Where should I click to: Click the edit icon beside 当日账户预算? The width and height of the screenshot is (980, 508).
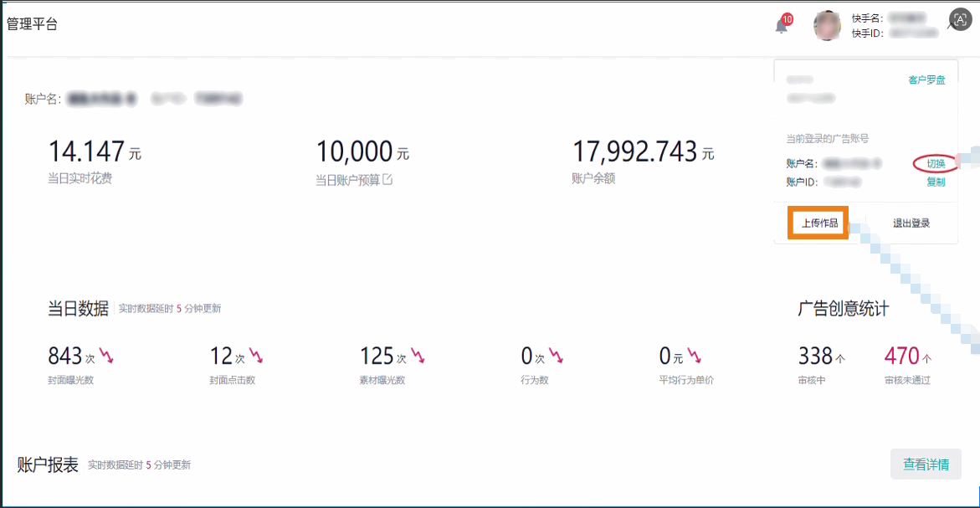click(387, 179)
